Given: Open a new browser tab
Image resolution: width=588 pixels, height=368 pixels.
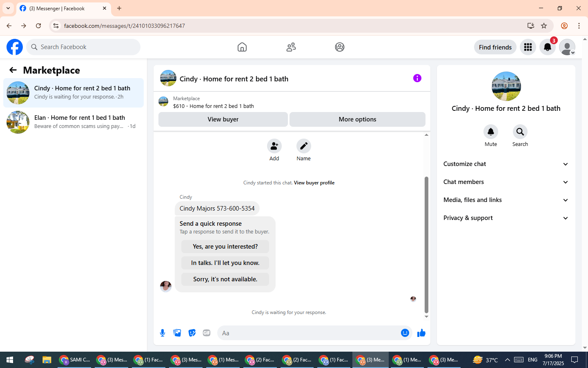Looking at the screenshot, I should 119,8.
